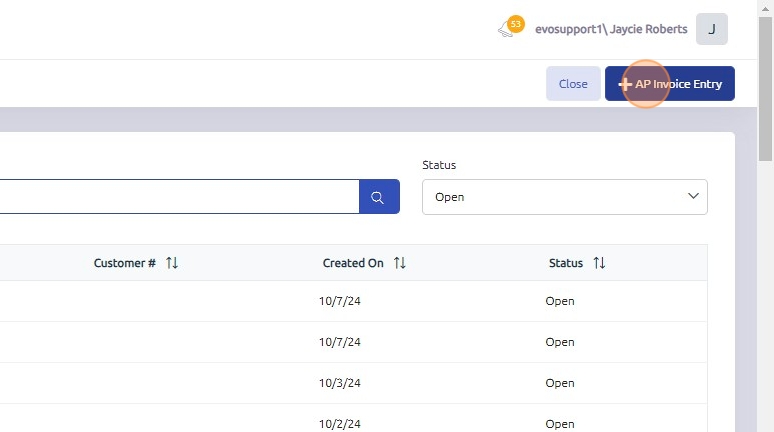
Task: Click the plus icon on AP Invoice Entry
Action: click(x=625, y=84)
